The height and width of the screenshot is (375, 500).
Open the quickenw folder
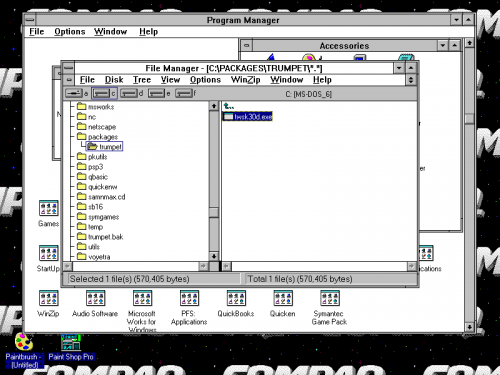pos(97,187)
